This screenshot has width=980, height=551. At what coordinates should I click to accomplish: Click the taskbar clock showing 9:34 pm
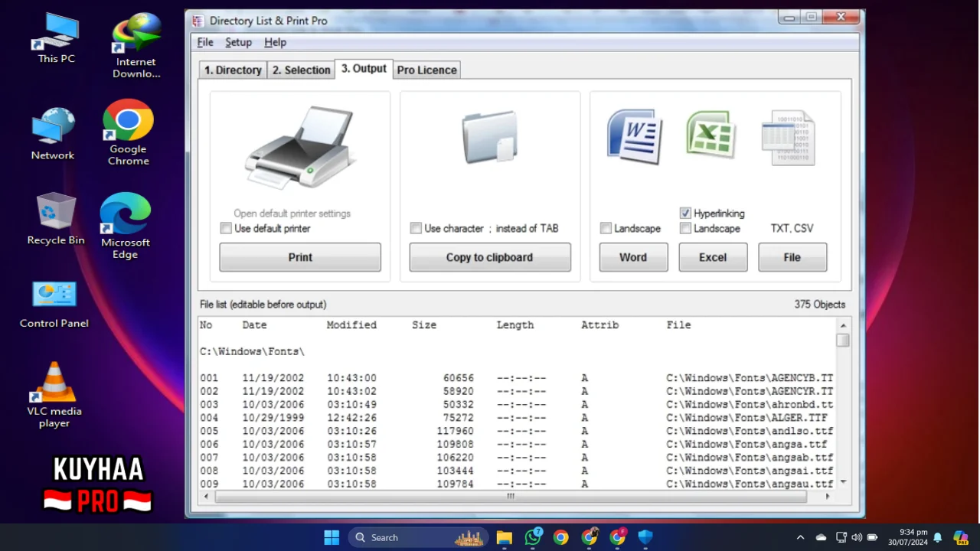[907, 537]
